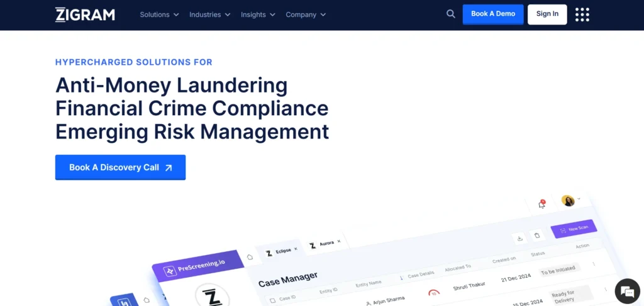Click the Anti-Money Laundering headline line
Viewport: 644px width, 306px height.
(x=171, y=86)
